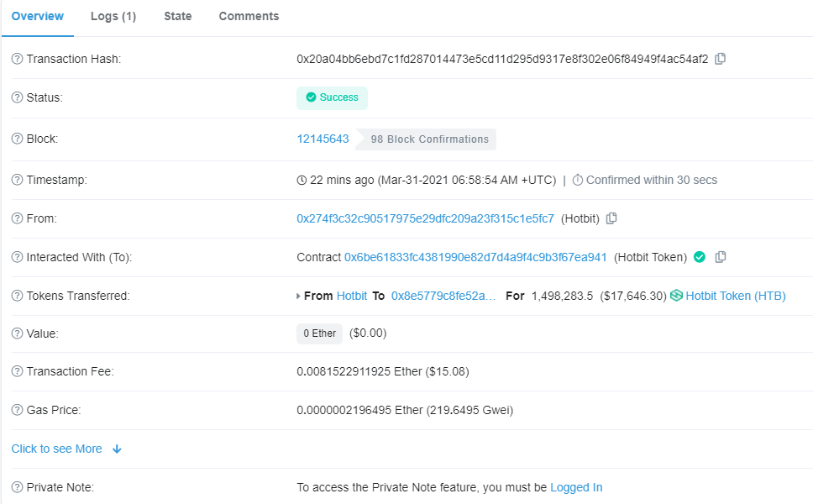Copy the Hotbit Token contract address

[720, 257]
